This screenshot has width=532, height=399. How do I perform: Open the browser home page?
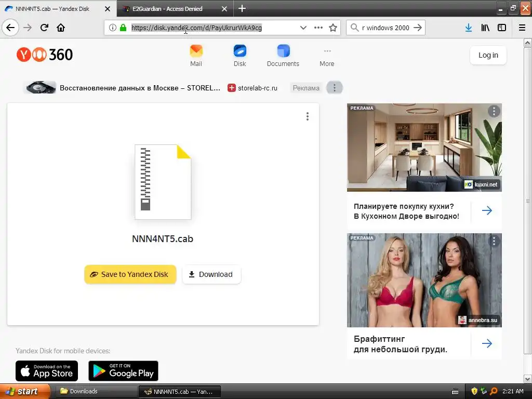pyautogui.click(x=61, y=28)
